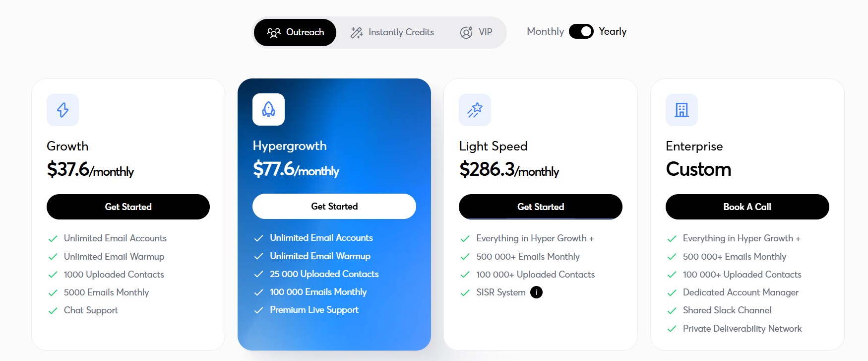Switch billing toggle to Monthly
The width and height of the screenshot is (868, 361).
tap(545, 31)
